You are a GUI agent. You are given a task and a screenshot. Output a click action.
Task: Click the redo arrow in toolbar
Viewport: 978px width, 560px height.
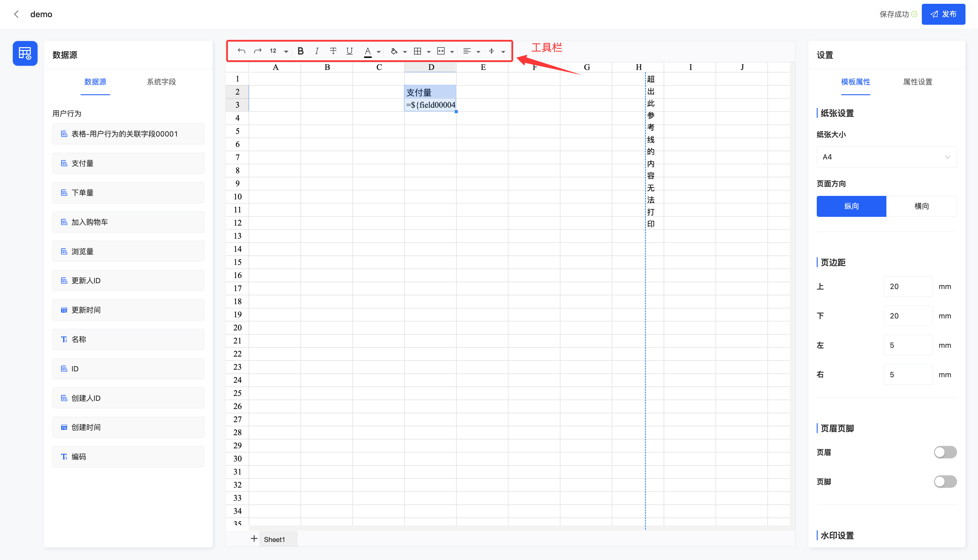(x=258, y=51)
